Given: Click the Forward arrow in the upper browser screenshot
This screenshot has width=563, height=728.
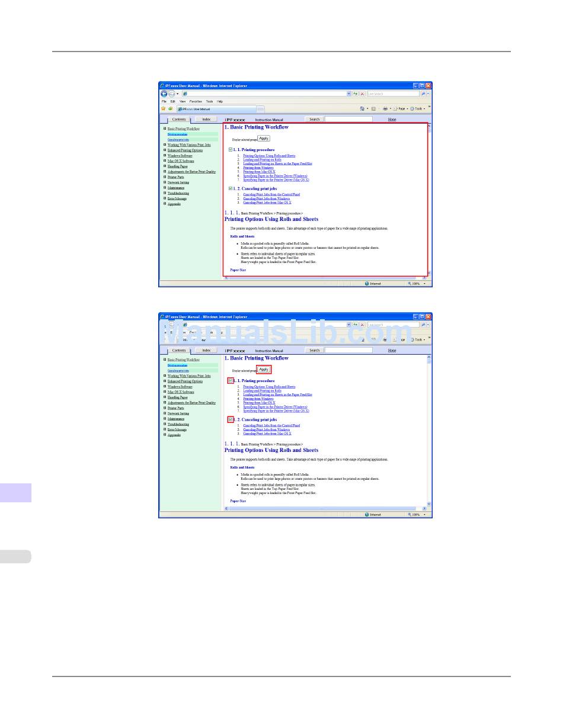Looking at the screenshot, I should click(x=171, y=94).
